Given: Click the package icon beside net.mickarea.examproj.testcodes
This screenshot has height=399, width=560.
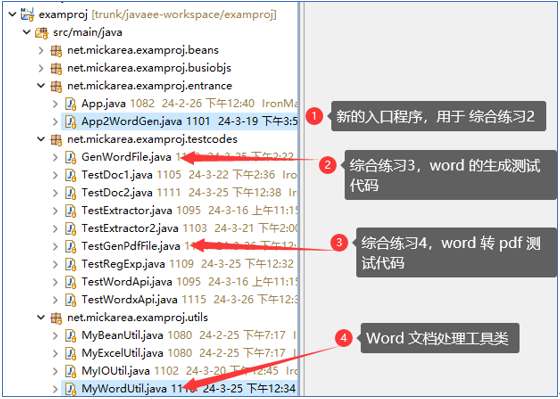Looking at the screenshot, I should (56, 140).
